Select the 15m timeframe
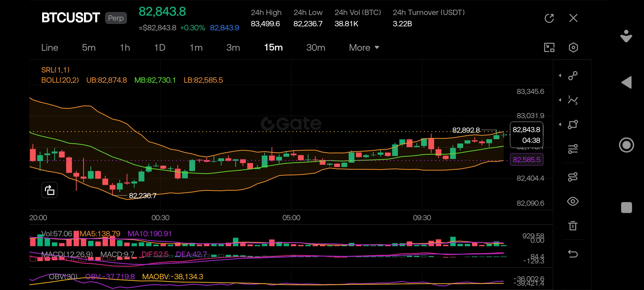 tap(273, 48)
